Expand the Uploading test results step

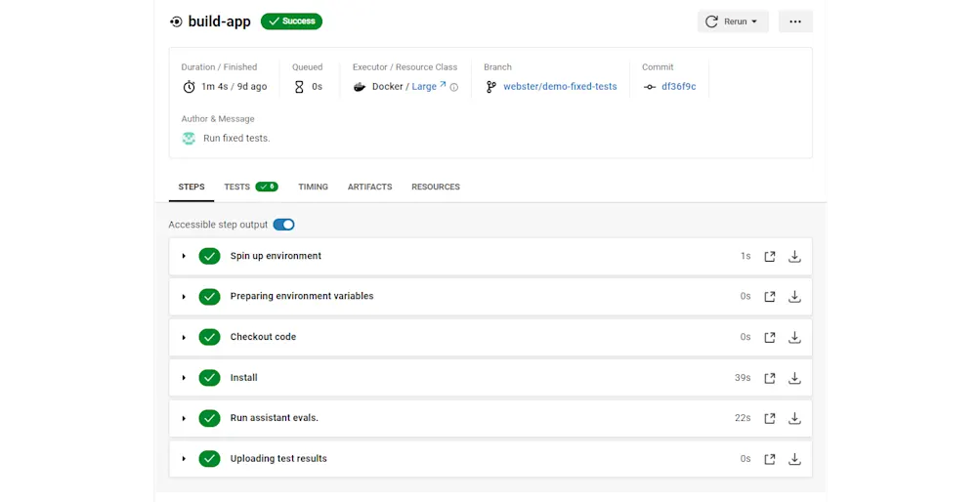(184, 459)
